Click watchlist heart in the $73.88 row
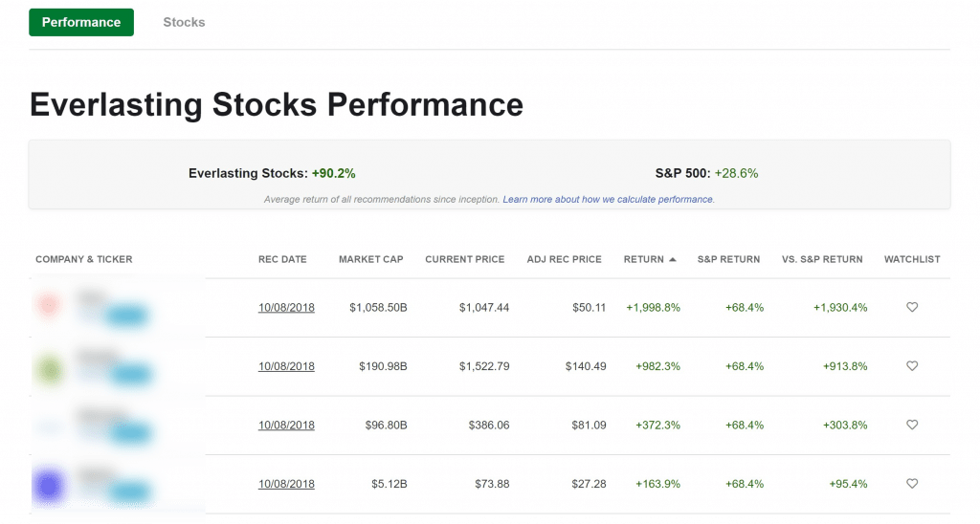 [x=912, y=484]
